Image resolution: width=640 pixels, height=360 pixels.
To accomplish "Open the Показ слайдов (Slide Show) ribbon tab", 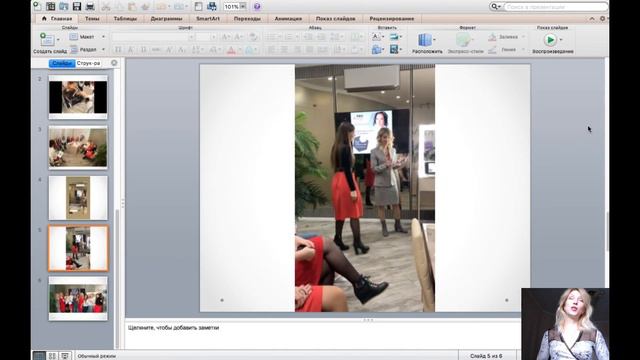I will point(336,19).
